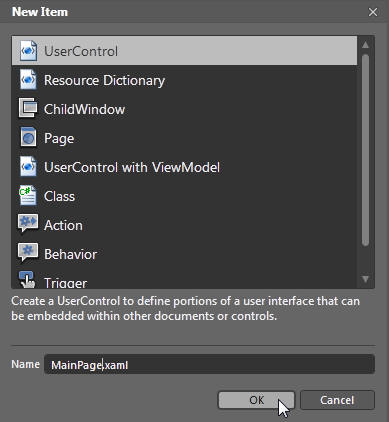Click the item list scrollbar thumb
The image size is (389, 422).
[365, 150]
